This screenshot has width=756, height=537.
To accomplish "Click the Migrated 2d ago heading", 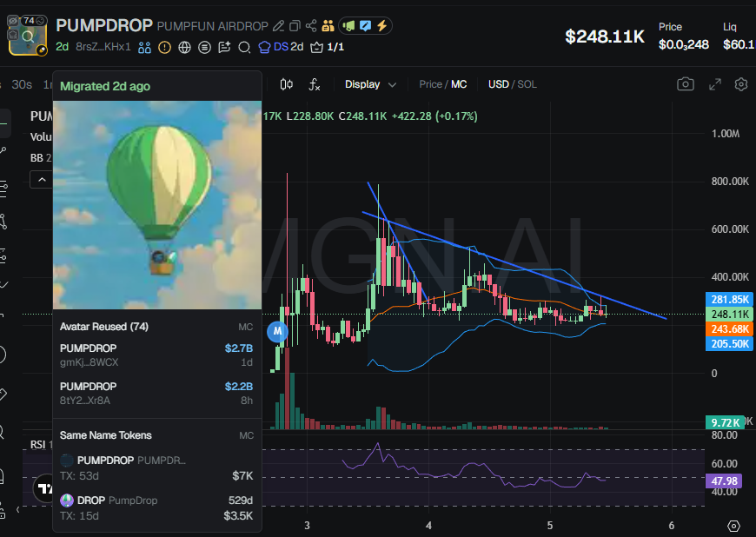I will click(x=105, y=86).
